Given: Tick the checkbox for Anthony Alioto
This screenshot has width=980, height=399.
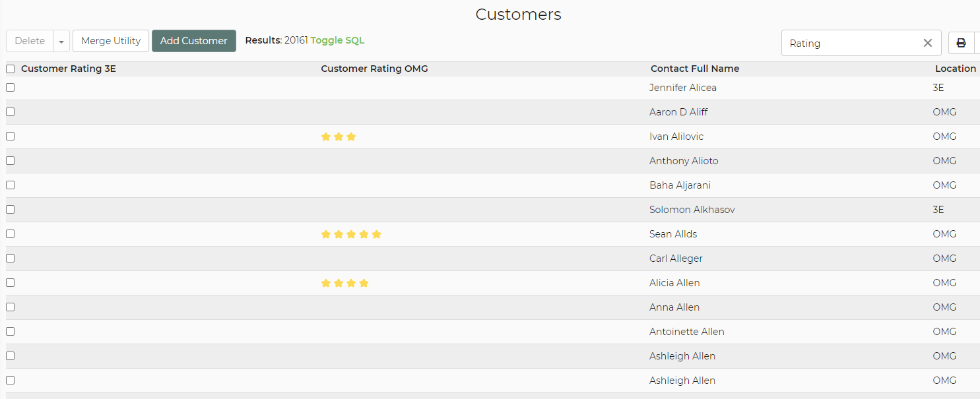Looking at the screenshot, I should point(11,161).
